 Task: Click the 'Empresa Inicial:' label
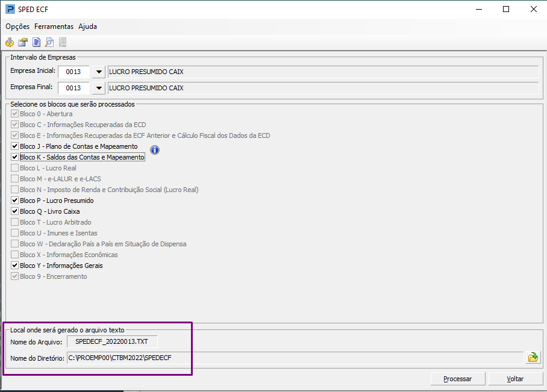point(33,71)
